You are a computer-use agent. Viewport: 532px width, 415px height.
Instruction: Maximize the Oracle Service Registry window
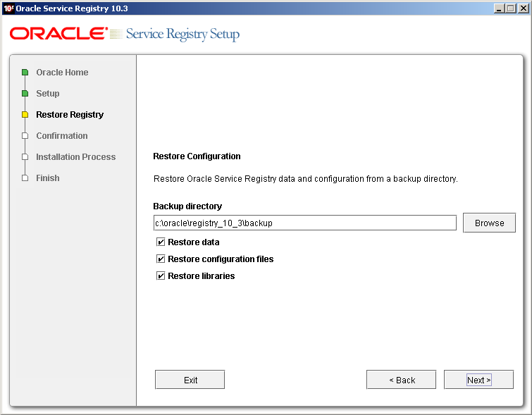(511, 8)
